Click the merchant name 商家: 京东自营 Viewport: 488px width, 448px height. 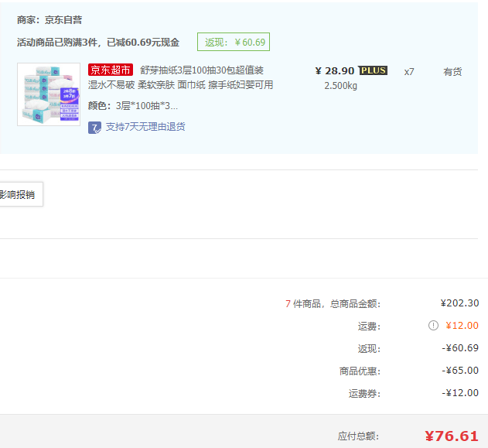(49, 20)
